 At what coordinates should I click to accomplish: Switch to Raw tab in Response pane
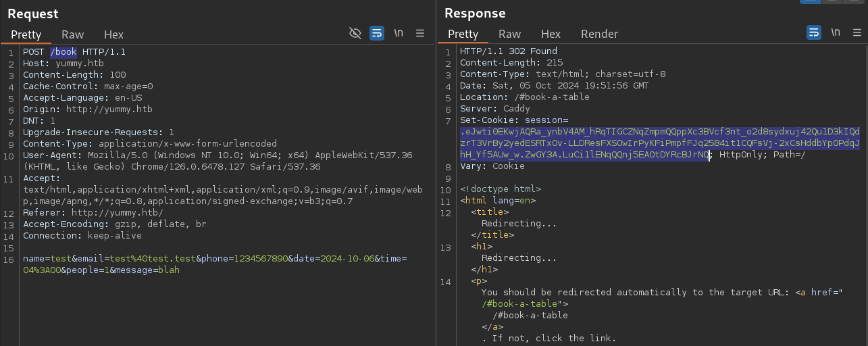[x=509, y=34]
